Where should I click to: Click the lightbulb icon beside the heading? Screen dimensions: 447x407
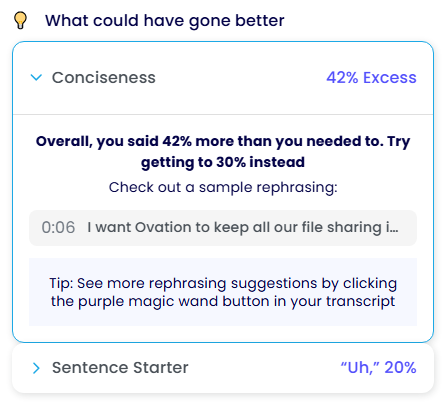(20, 20)
